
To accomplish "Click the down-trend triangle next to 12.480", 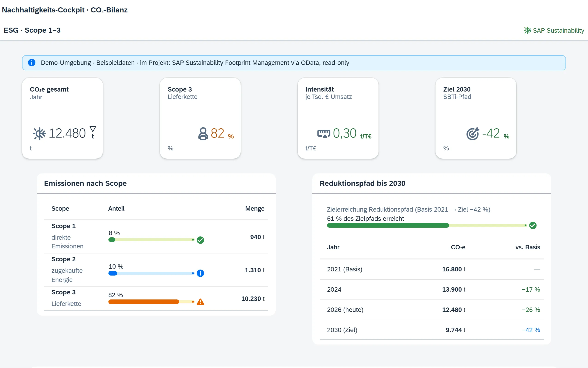I will 93,129.
